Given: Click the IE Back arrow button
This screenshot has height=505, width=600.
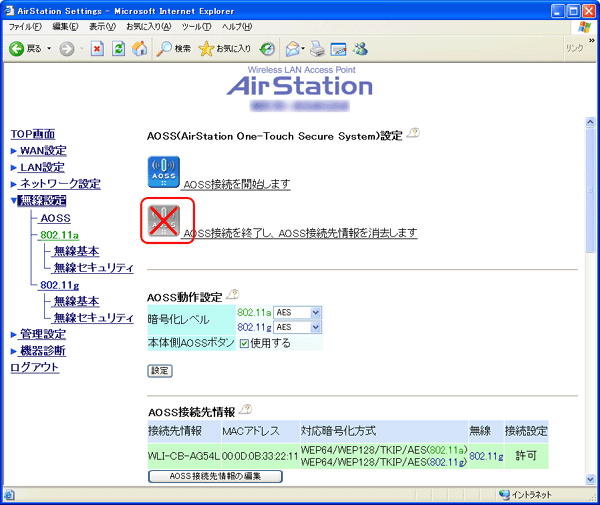Looking at the screenshot, I should (x=16, y=49).
